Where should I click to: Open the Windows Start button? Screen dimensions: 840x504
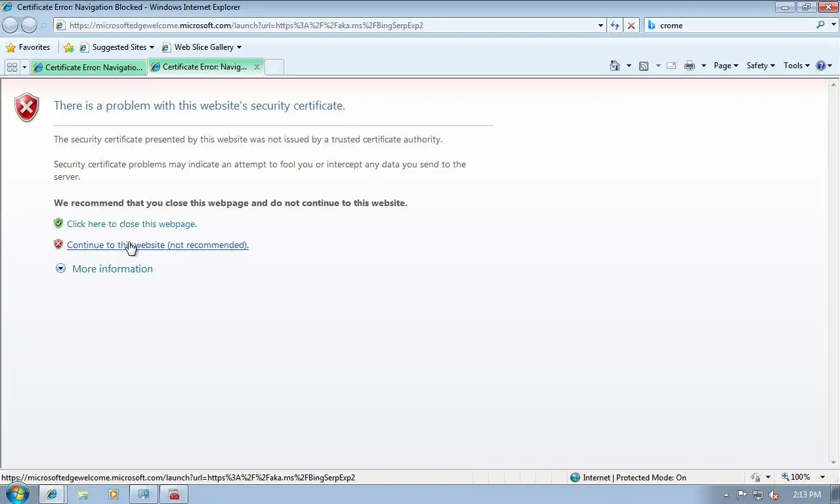coord(18,494)
